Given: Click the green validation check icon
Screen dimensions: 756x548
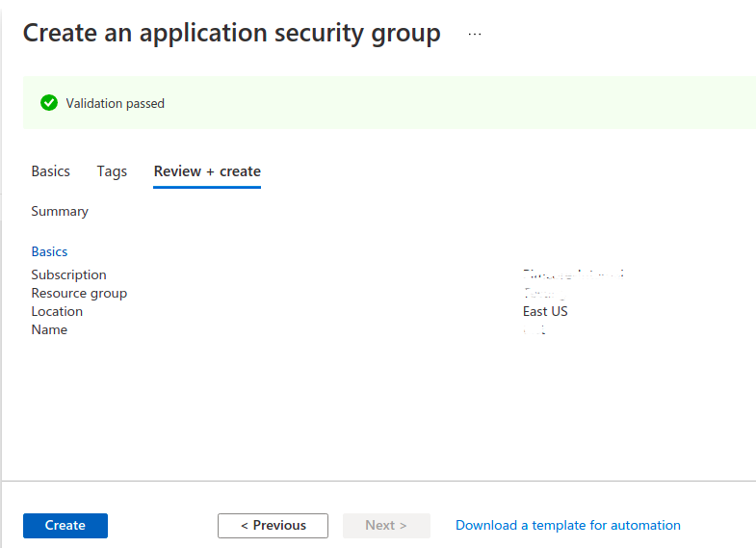Looking at the screenshot, I should 49,103.
